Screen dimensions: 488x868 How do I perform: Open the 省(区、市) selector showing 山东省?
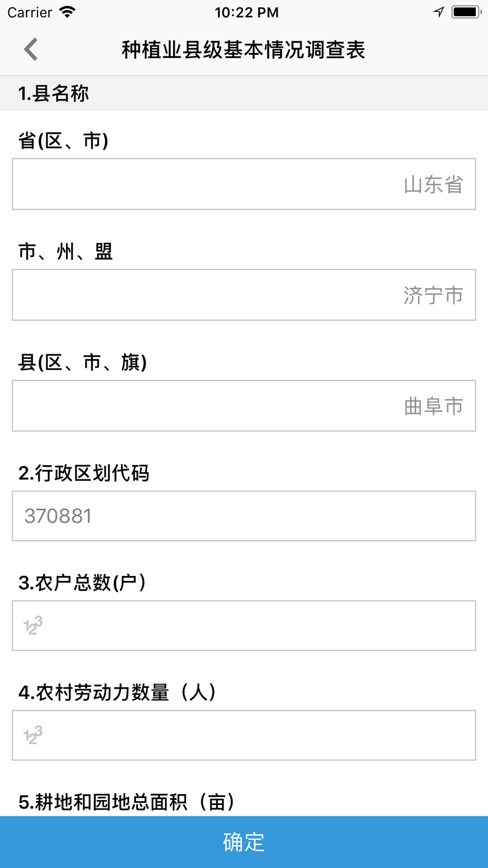[x=244, y=184]
